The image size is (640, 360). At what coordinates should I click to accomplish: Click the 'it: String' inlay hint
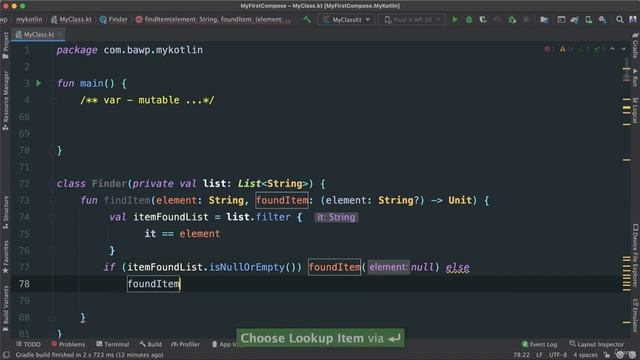(x=336, y=217)
